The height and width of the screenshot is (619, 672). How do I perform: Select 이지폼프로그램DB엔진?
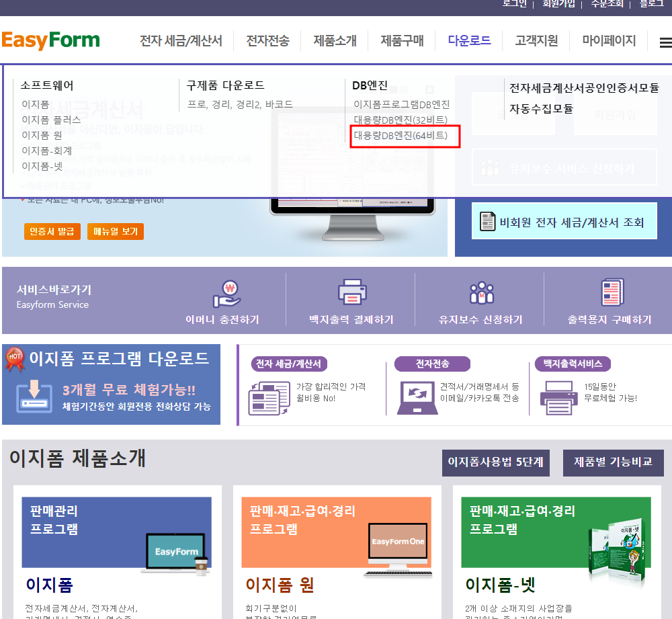coord(402,105)
